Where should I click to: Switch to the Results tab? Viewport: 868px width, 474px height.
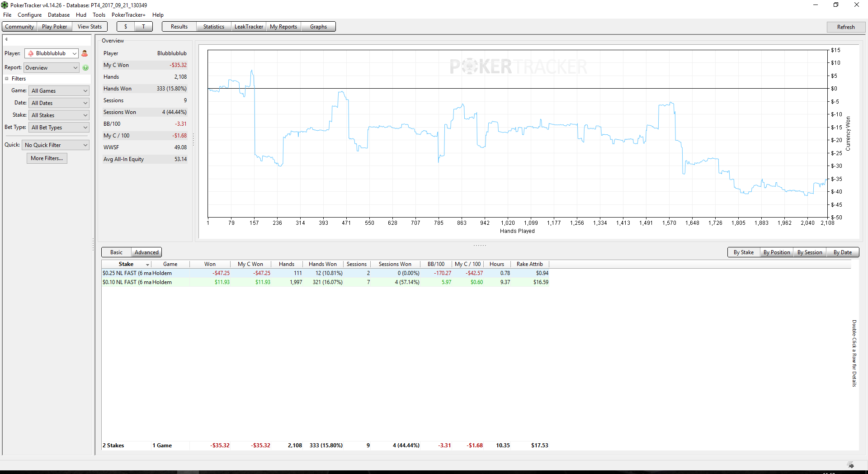click(179, 27)
